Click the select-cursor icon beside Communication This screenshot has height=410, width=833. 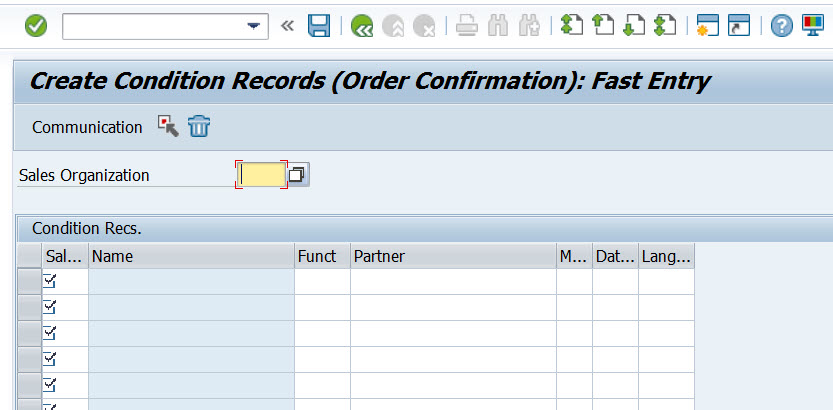[168, 127]
